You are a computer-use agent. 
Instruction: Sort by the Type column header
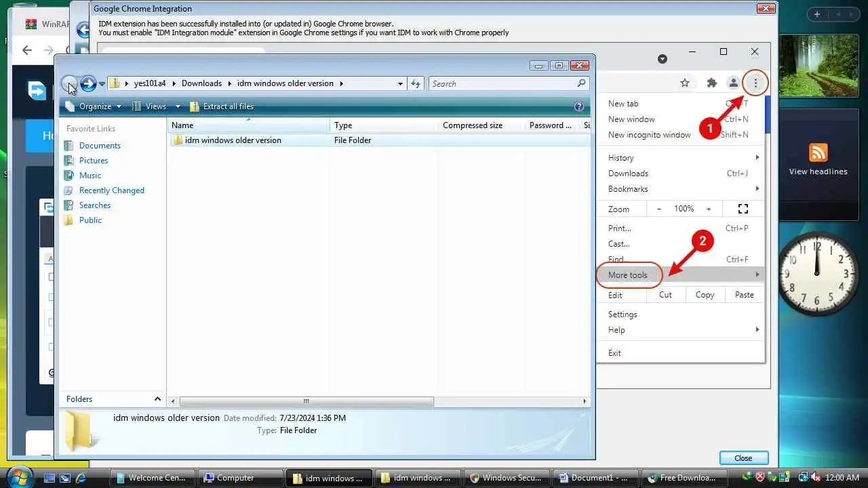tap(382, 125)
